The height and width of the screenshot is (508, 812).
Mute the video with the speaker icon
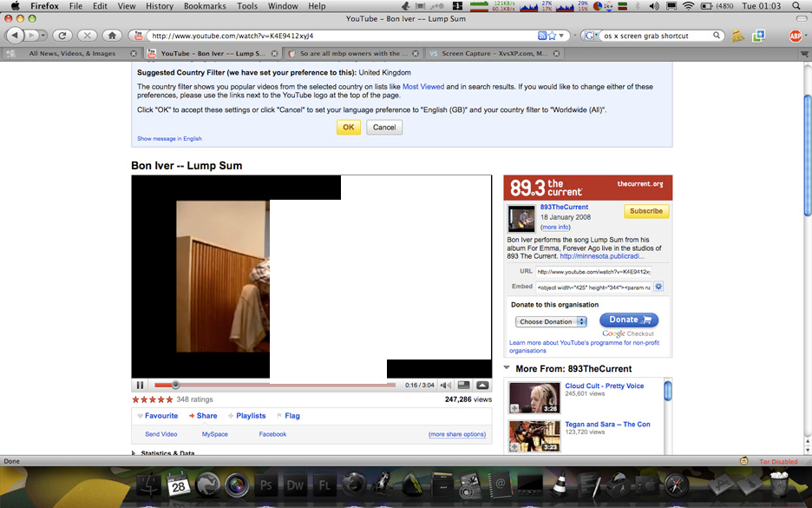(445, 386)
